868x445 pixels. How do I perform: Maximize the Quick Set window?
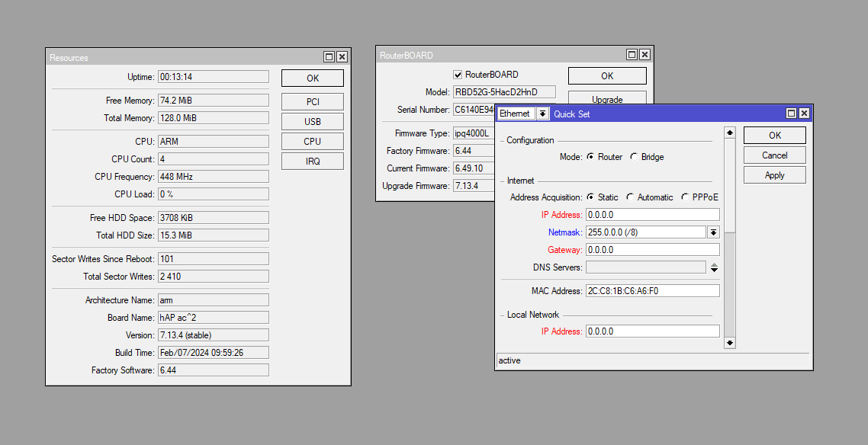point(791,114)
